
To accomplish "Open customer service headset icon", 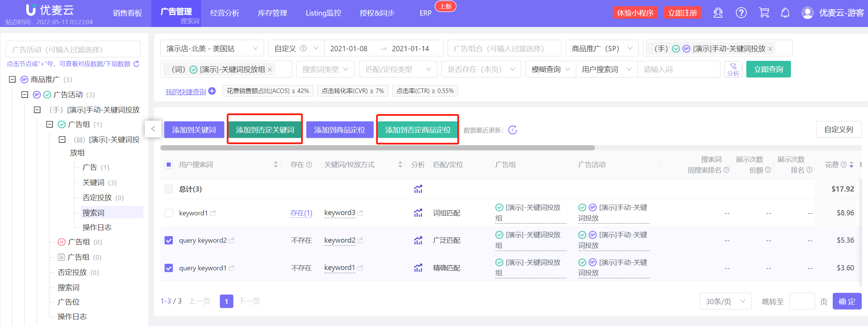I will 718,13.
